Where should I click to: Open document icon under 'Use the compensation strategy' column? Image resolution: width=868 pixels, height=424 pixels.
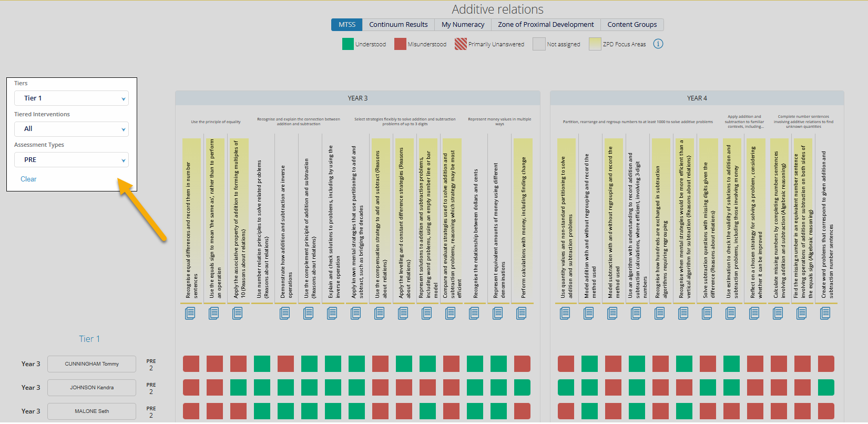[380, 313]
